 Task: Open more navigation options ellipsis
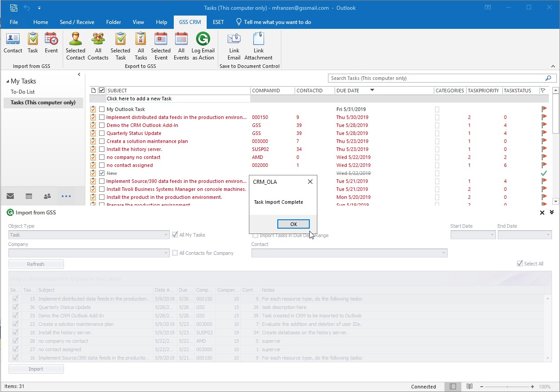click(x=66, y=196)
